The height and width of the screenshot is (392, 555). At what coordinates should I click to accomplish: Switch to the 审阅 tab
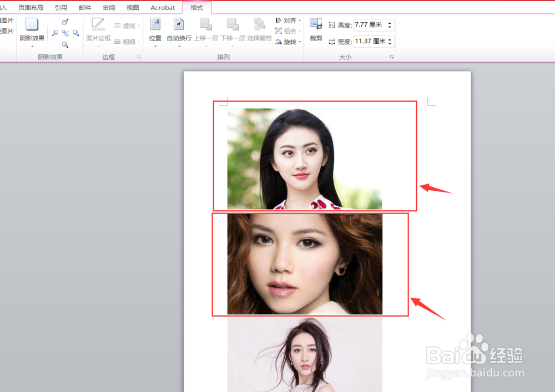click(109, 7)
